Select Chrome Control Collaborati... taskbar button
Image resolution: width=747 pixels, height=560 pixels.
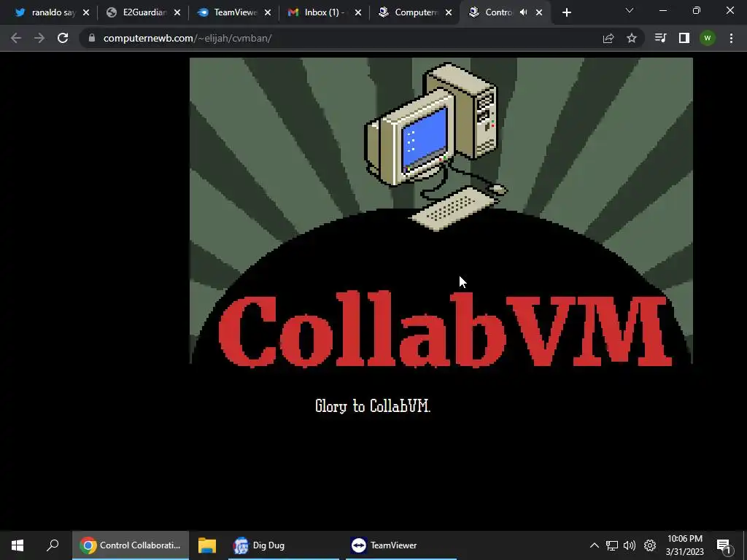pyautogui.click(x=131, y=545)
